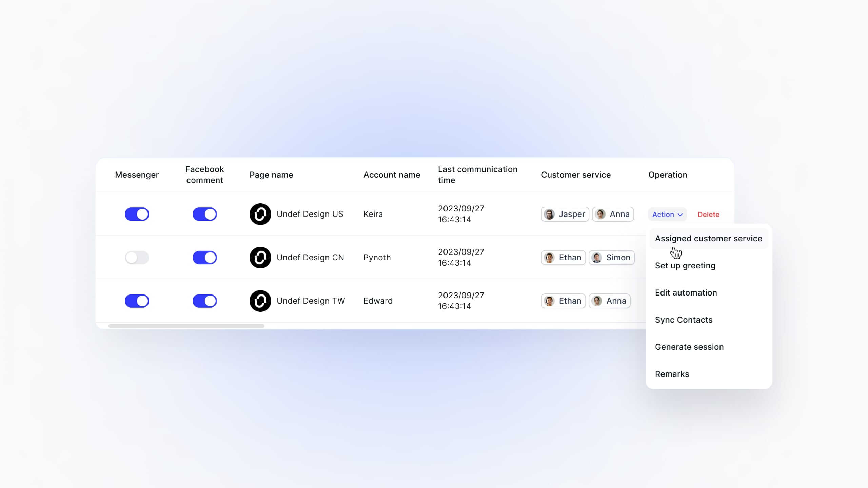Click Ethan's avatar in the Undef Design TW row
This screenshot has height=488, width=868.
pos(549,301)
